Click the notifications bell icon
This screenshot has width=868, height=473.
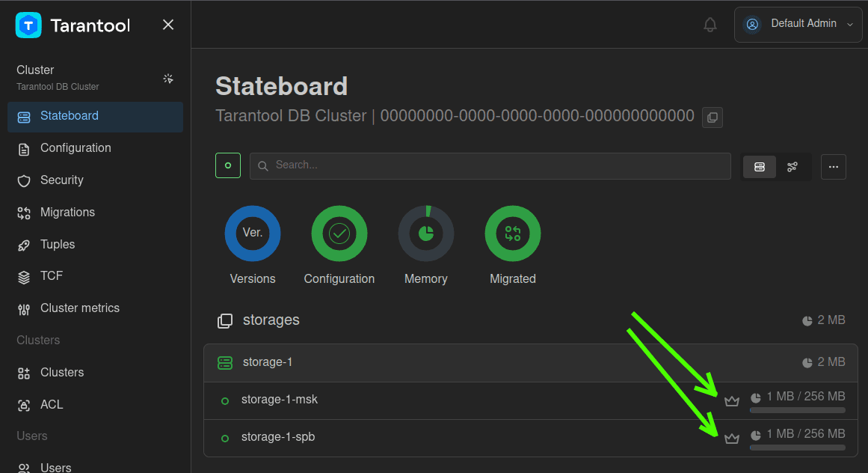click(x=710, y=25)
